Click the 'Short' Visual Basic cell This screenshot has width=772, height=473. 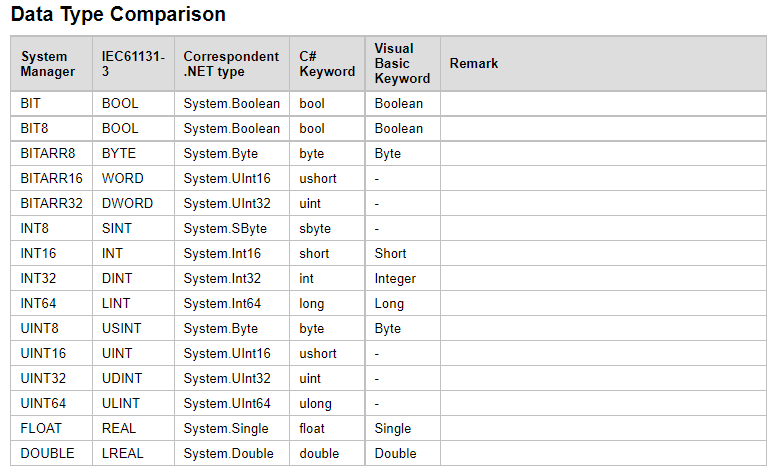(403, 253)
